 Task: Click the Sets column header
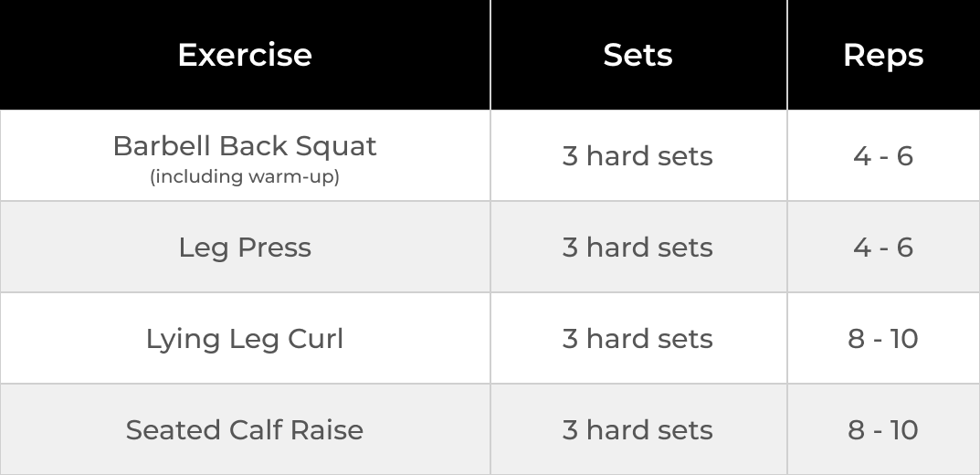[x=638, y=55]
